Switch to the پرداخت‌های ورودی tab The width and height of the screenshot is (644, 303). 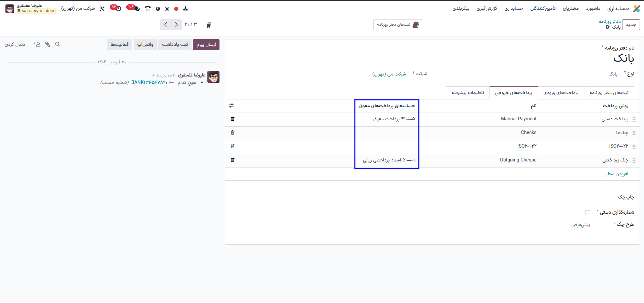click(561, 93)
